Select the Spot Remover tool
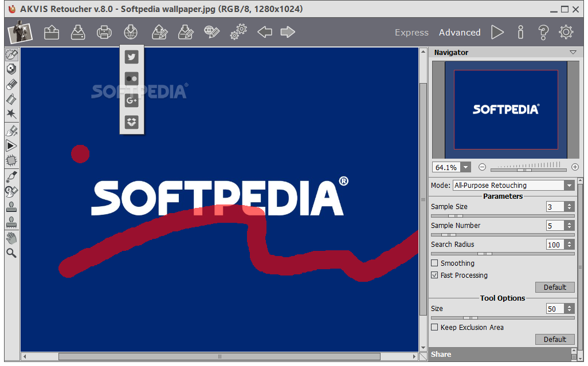 coord(11,176)
